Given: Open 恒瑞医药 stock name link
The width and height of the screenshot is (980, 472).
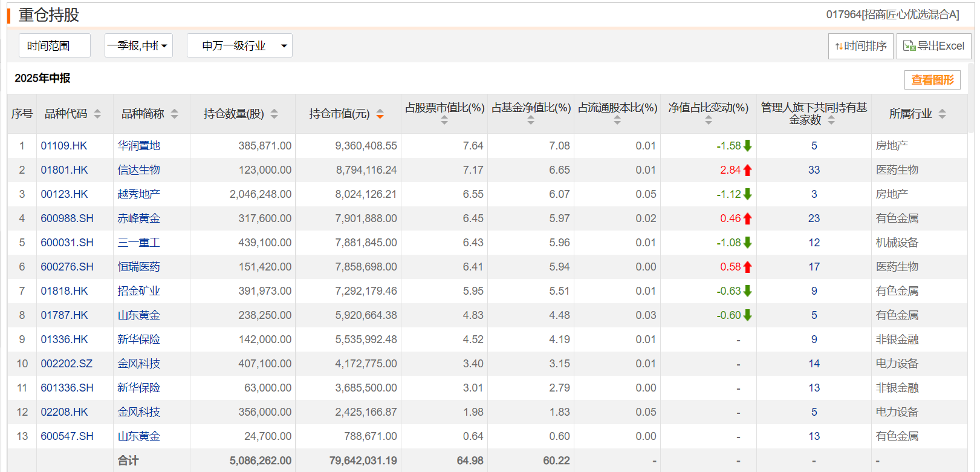Looking at the screenshot, I should (x=139, y=267).
